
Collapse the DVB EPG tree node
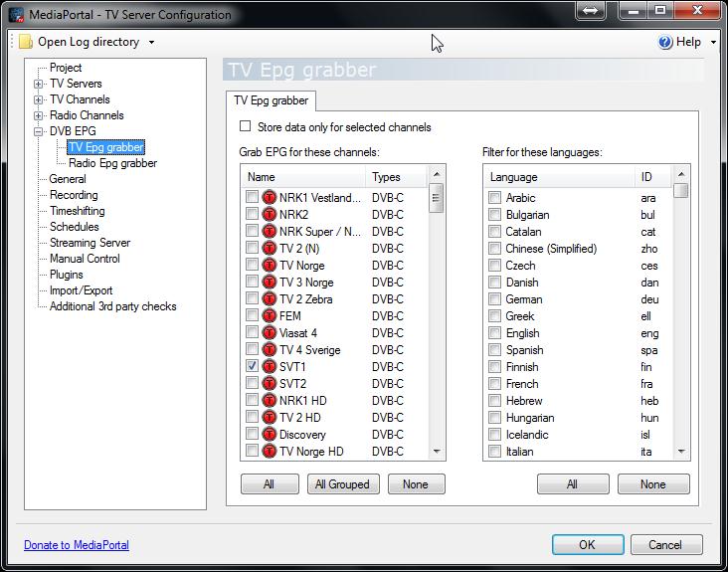point(39,131)
